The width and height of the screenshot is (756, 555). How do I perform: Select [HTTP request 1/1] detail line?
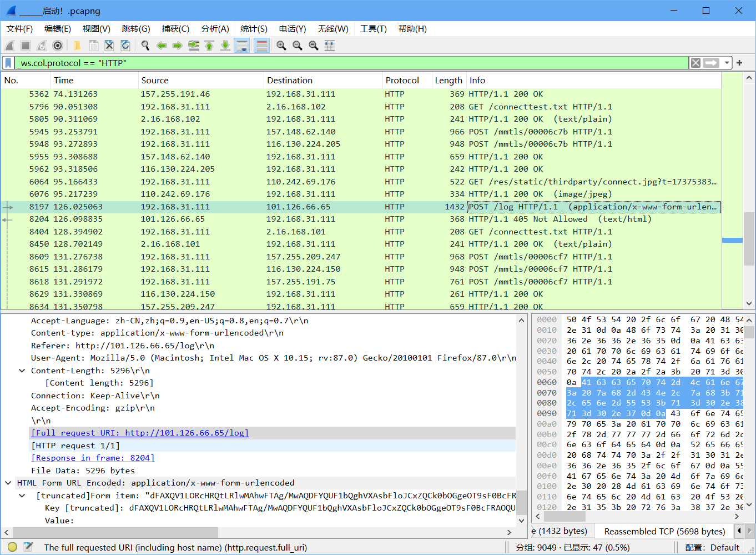(x=75, y=446)
